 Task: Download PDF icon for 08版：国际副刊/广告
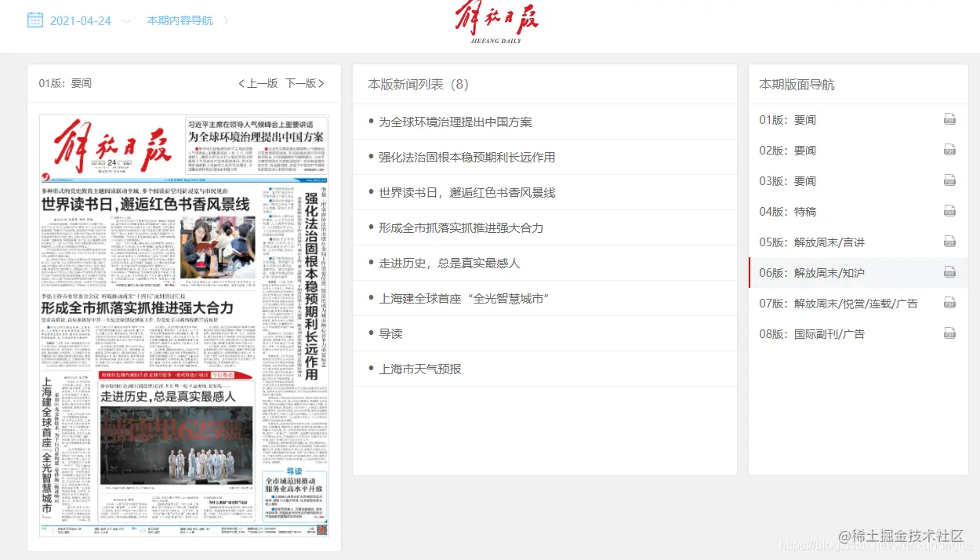[x=949, y=333]
